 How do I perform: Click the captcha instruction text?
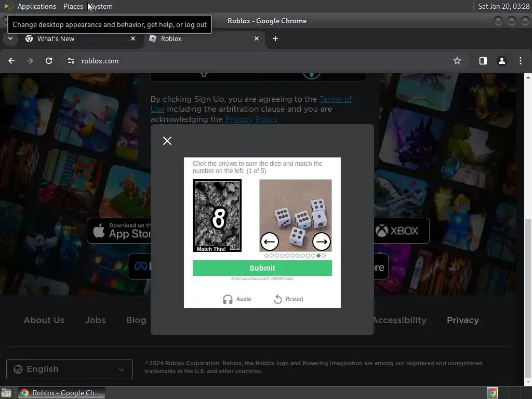(258, 167)
